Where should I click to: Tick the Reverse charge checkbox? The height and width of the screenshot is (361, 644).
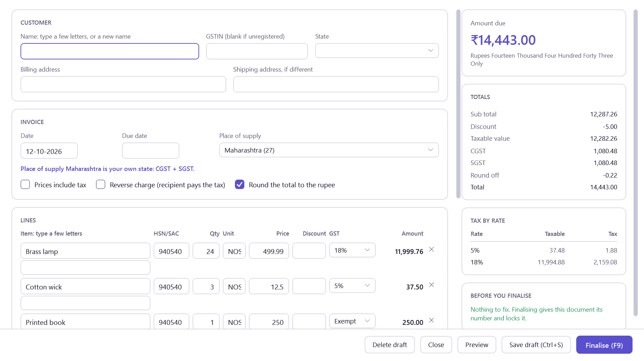click(x=100, y=184)
